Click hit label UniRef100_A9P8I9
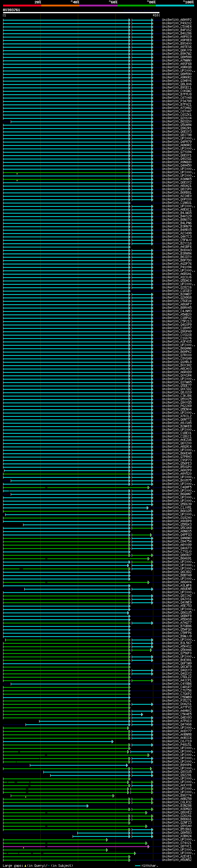The height and width of the screenshot is (868, 197). click(176, 37)
